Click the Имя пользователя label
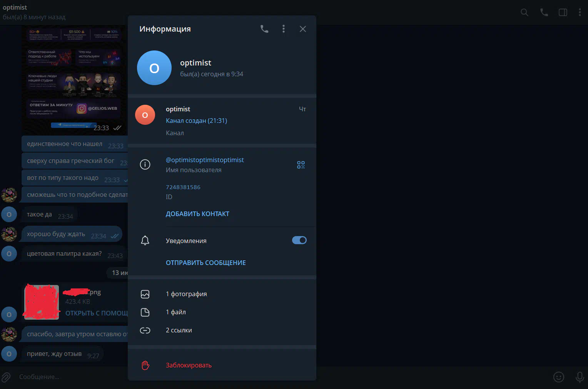Viewport: 588px width, 389px height. tap(194, 170)
